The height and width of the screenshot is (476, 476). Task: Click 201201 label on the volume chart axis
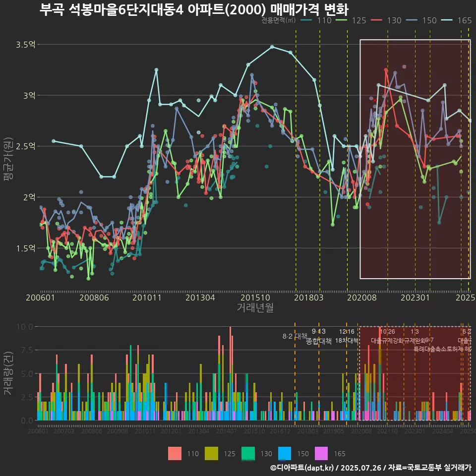pyautogui.click(x=171, y=431)
